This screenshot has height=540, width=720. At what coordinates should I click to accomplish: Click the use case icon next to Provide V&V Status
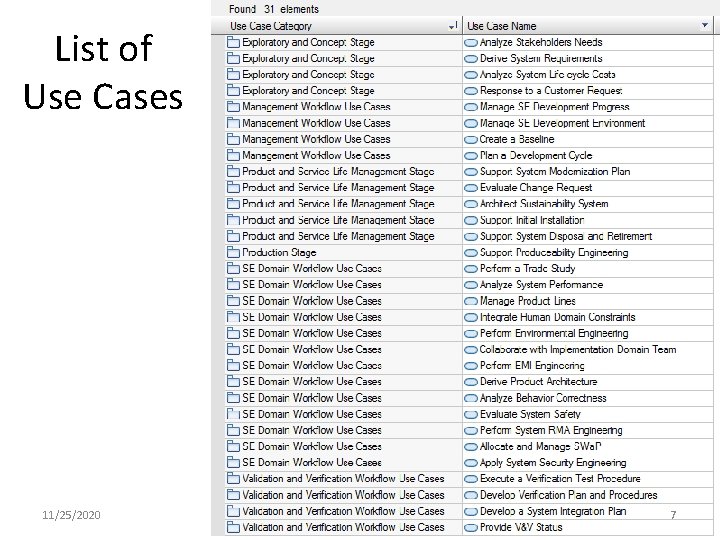(x=471, y=528)
